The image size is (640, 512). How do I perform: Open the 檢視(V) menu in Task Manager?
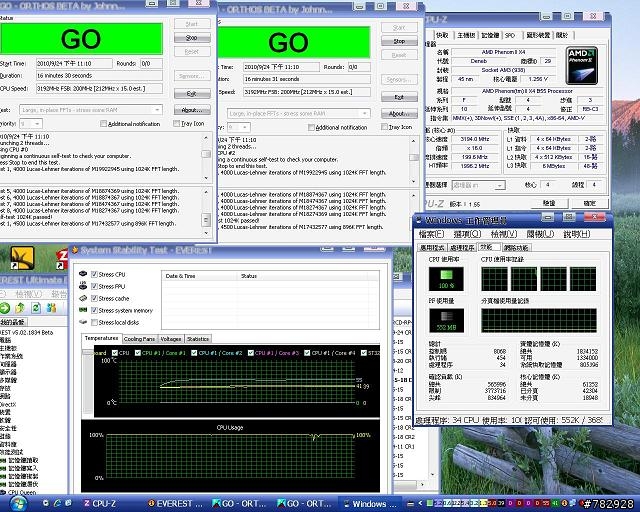click(504, 234)
